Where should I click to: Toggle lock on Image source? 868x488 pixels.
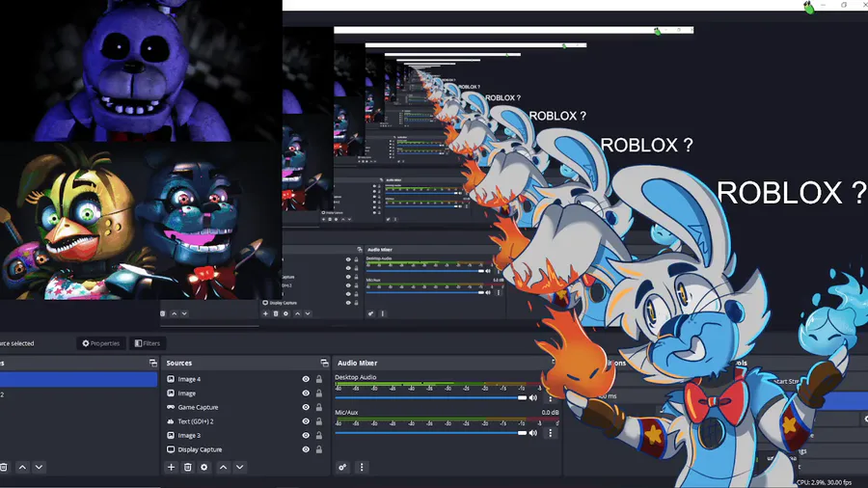click(x=319, y=393)
